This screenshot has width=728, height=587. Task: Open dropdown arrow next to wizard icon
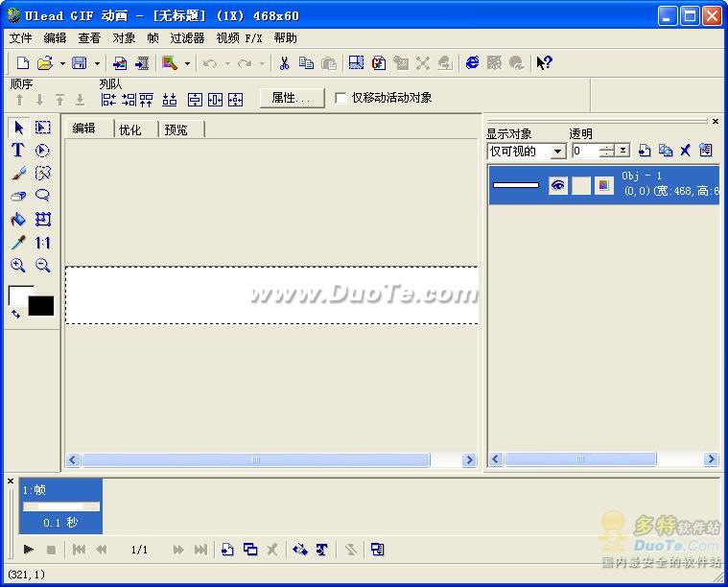point(187,63)
